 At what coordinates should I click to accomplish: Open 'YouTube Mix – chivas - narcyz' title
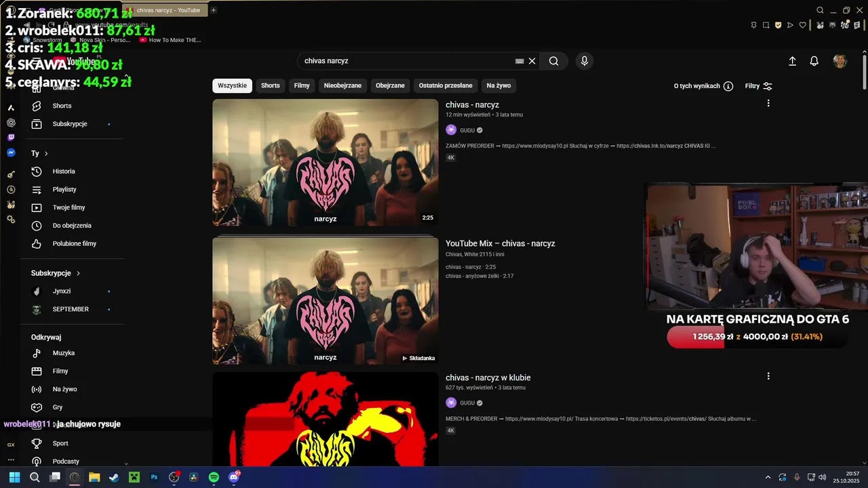pyautogui.click(x=500, y=243)
